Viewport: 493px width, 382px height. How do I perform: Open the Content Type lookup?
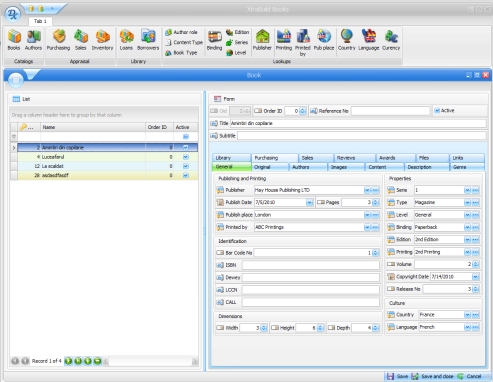click(x=184, y=42)
